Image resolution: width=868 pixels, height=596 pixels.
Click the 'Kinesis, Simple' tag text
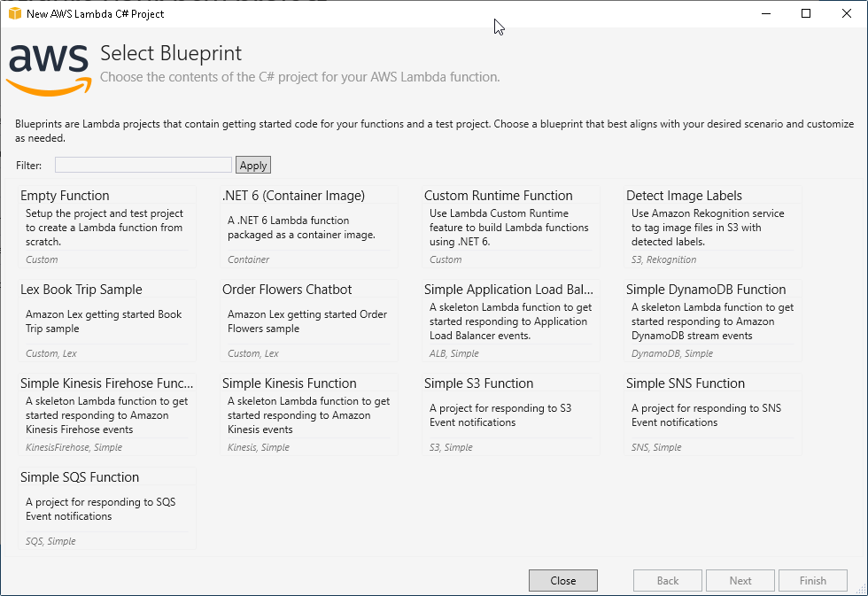click(258, 447)
